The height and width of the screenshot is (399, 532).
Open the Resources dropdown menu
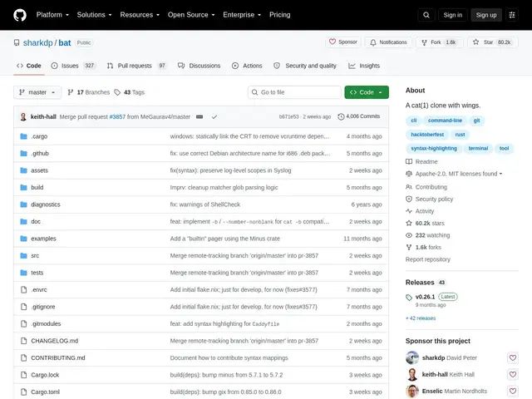coord(140,15)
